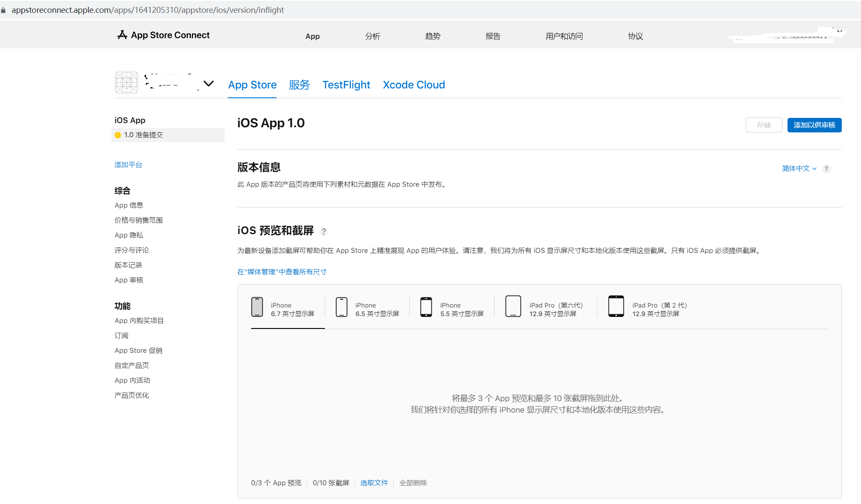Switch to the TestFlight tab
This screenshot has height=504, width=861.
(346, 85)
